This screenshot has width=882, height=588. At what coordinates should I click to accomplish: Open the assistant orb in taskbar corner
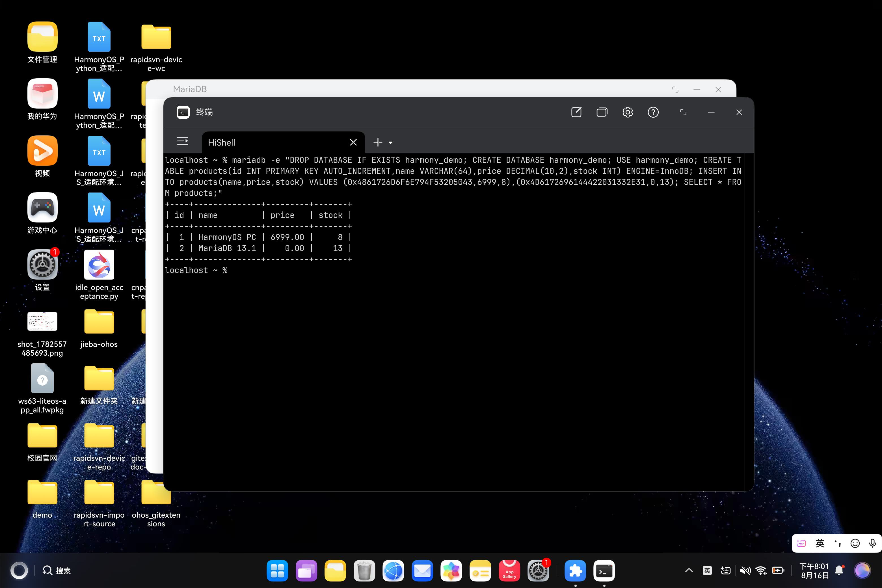(862, 570)
